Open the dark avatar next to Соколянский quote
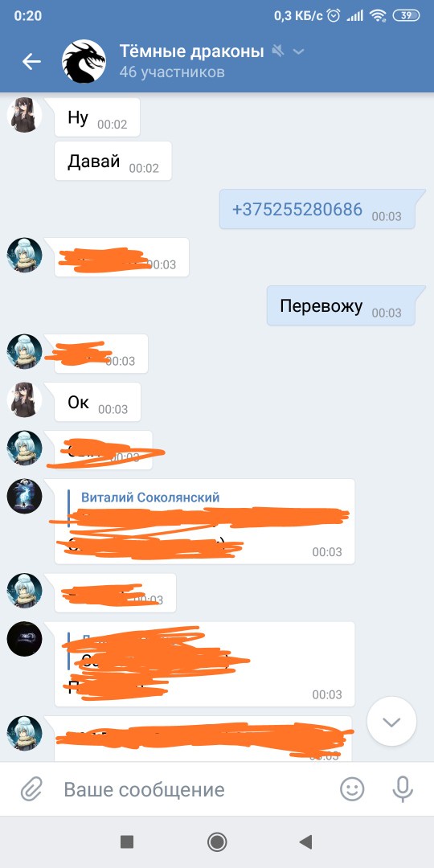The width and height of the screenshot is (434, 868). click(x=24, y=497)
